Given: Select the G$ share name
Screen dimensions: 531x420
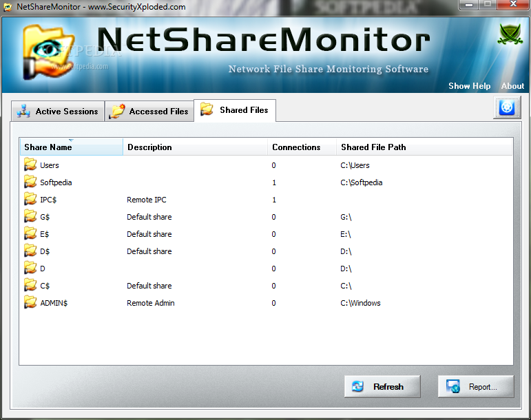Looking at the screenshot, I should [45, 217].
